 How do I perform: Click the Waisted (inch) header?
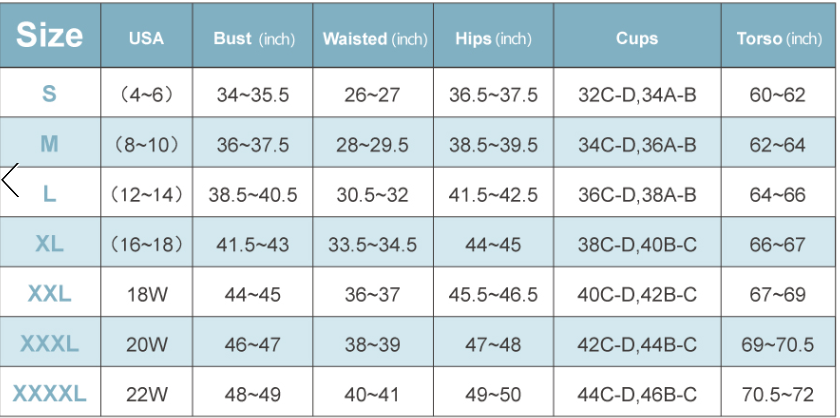(x=374, y=39)
